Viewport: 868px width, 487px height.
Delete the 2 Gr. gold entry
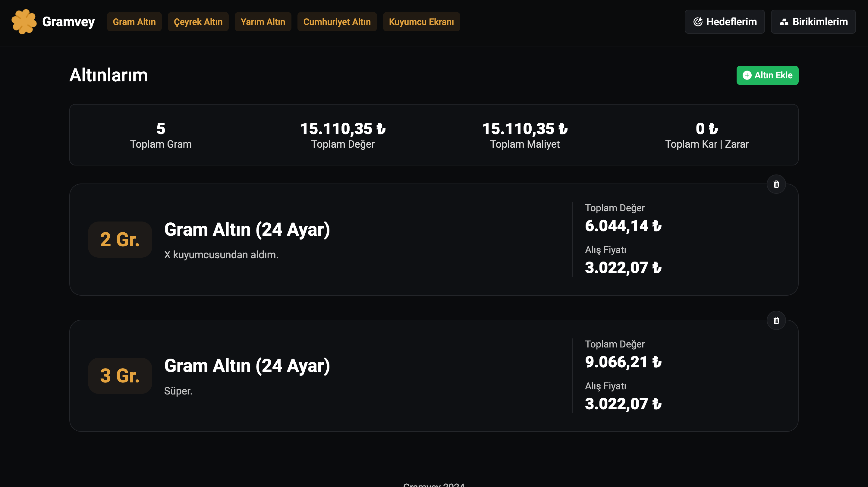(776, 184)
